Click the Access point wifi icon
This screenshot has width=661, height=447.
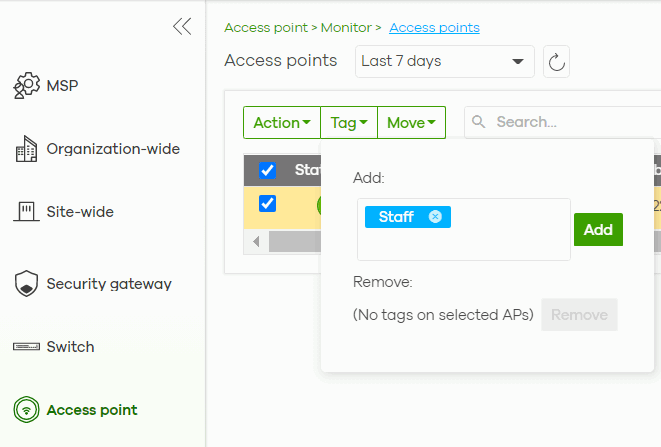click(x=26, y=410)
